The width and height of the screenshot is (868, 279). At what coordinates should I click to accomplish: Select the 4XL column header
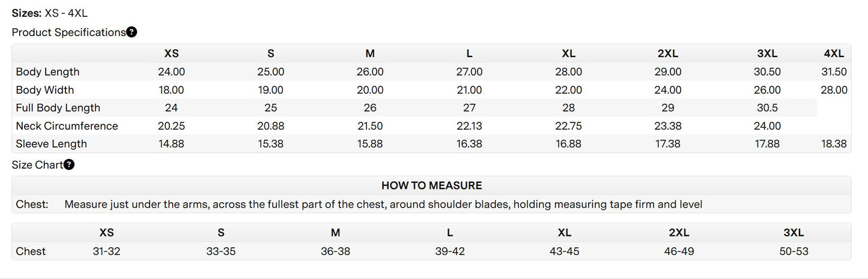coord(834,53)
